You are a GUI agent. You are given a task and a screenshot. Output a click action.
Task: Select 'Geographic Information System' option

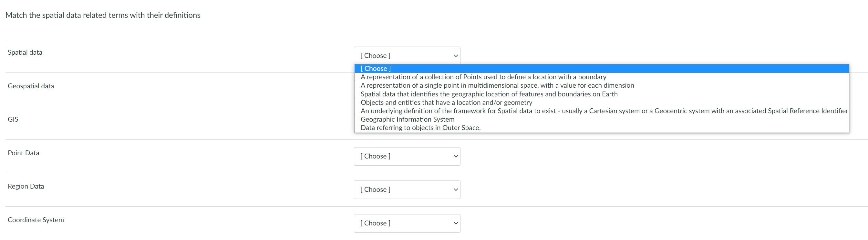pyautogui.click(x=408, y=119)
